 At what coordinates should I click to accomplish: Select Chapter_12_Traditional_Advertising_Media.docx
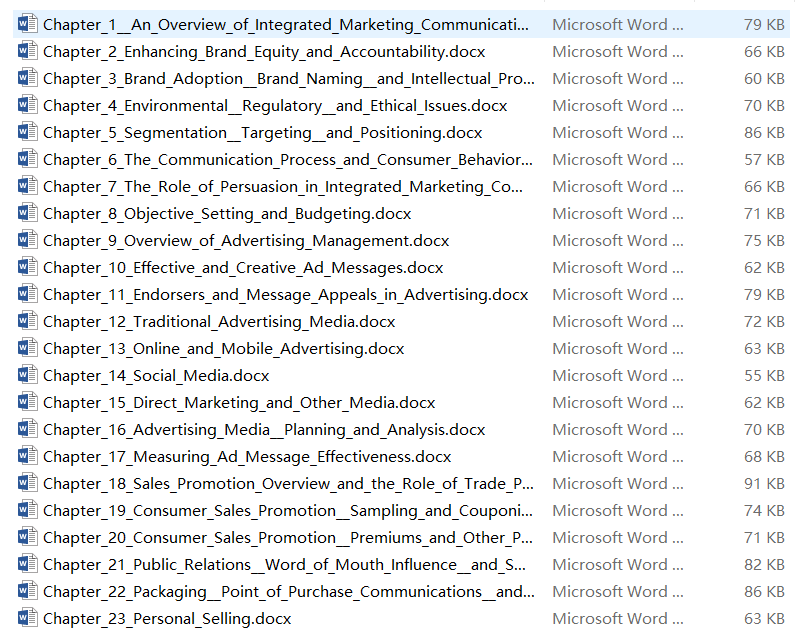coord(219,321)
